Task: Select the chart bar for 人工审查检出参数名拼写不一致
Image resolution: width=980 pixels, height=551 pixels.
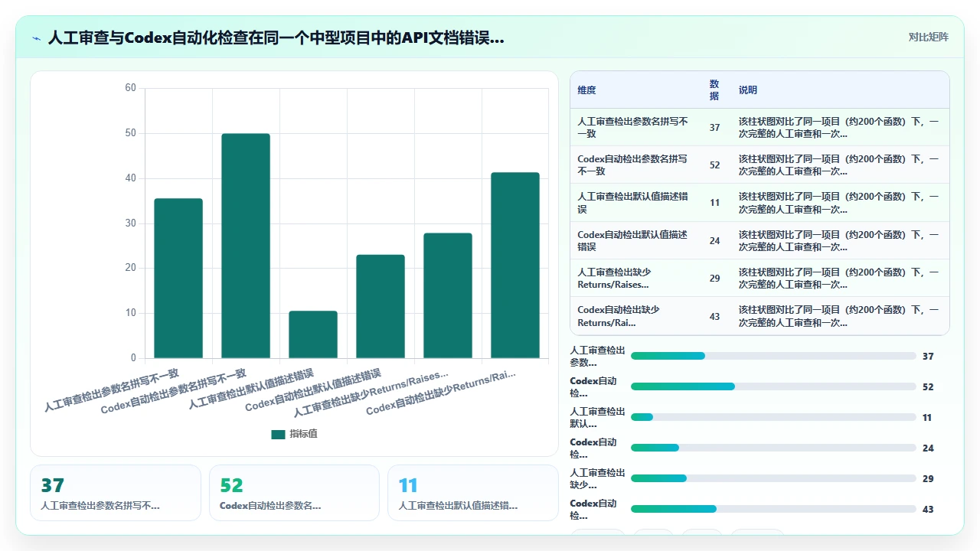Action: [x=178, y=278]
